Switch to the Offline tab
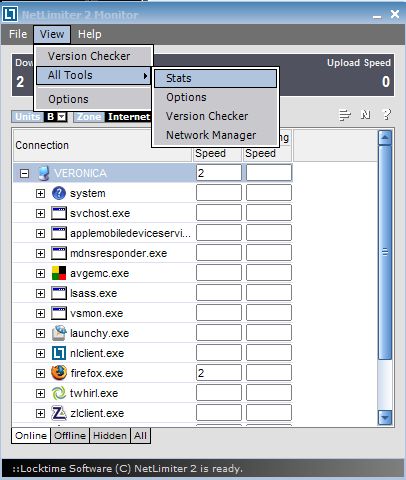406x480 pixels. (x=70, y=436)
